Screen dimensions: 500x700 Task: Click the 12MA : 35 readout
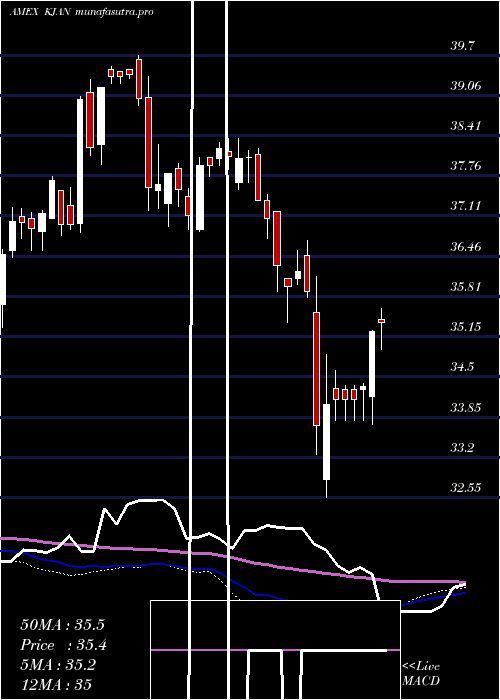56,685
